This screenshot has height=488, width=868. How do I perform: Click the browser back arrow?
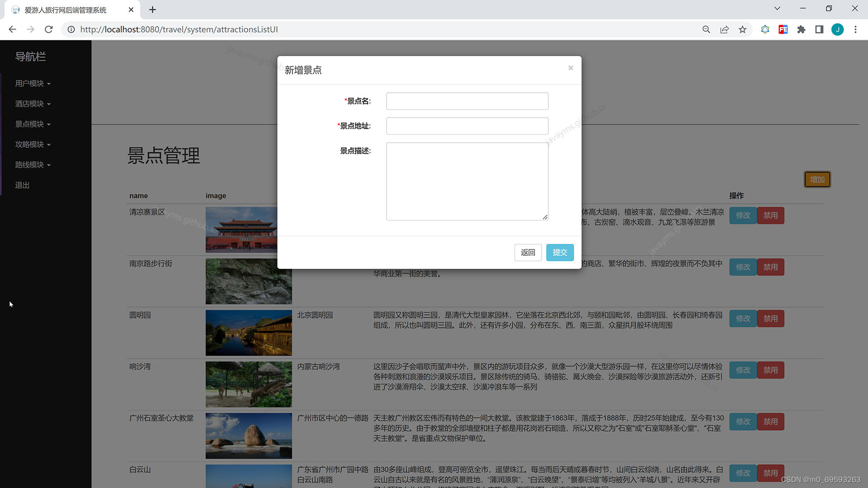(x=12, y=29)
